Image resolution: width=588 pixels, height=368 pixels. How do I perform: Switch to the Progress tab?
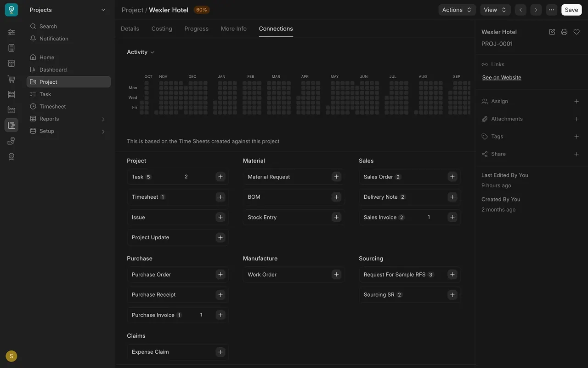pos(197,29)
